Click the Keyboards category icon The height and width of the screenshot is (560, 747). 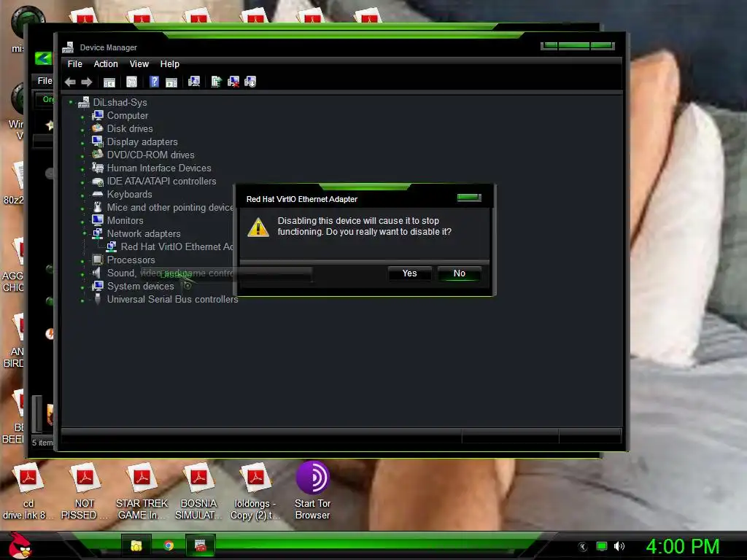[98, 194]
